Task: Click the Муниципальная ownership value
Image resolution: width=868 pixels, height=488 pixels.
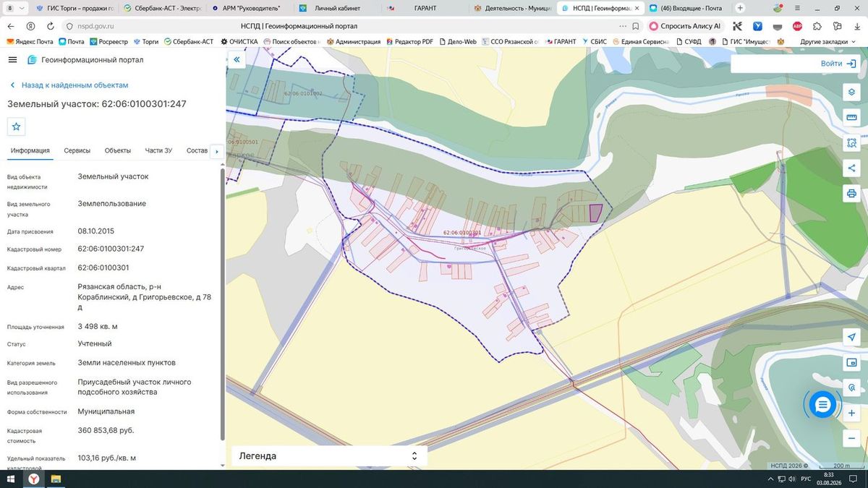Action: [x=106, y=411]
